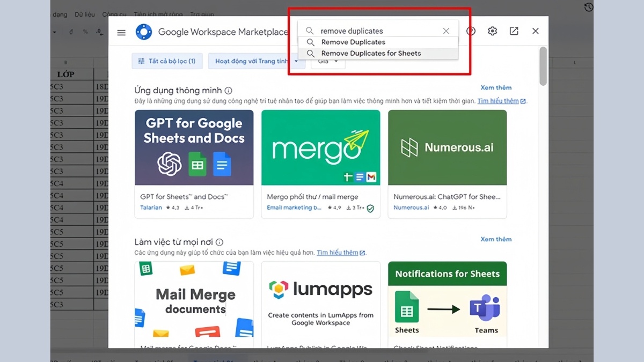Click the verified badge on Mergo card
The image size is (644, 362).
(x=370, y=208)
